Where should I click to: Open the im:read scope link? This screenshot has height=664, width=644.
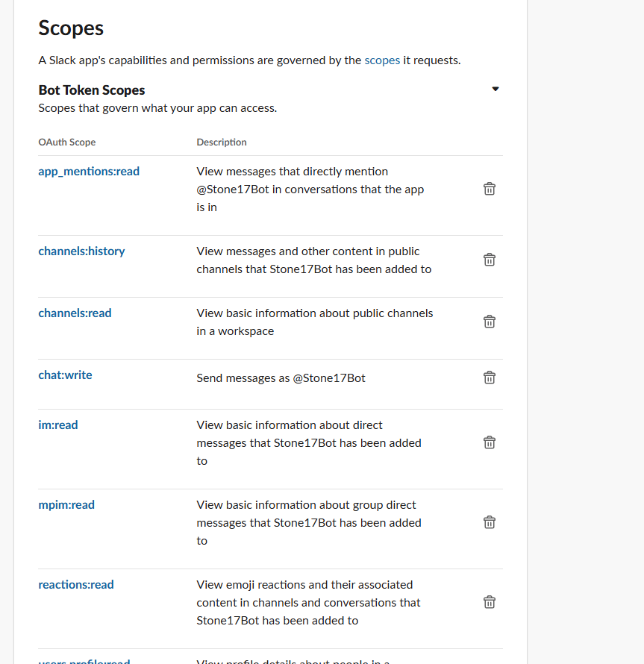[58, 425]
